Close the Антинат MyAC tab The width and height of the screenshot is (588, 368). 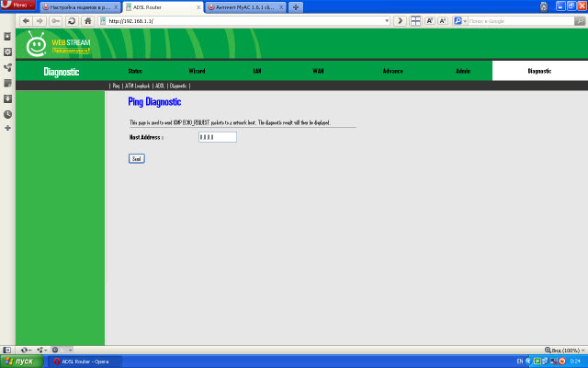(x=281, y=7)
